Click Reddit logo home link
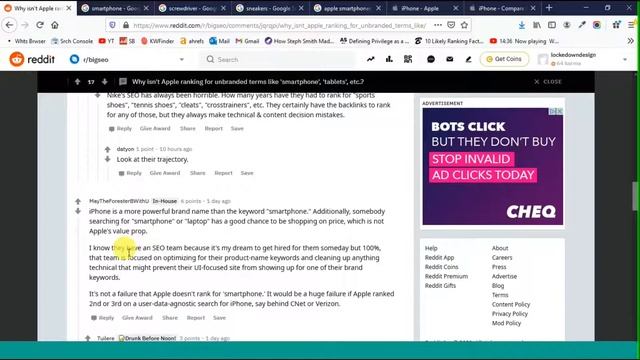 pos(32,59)
